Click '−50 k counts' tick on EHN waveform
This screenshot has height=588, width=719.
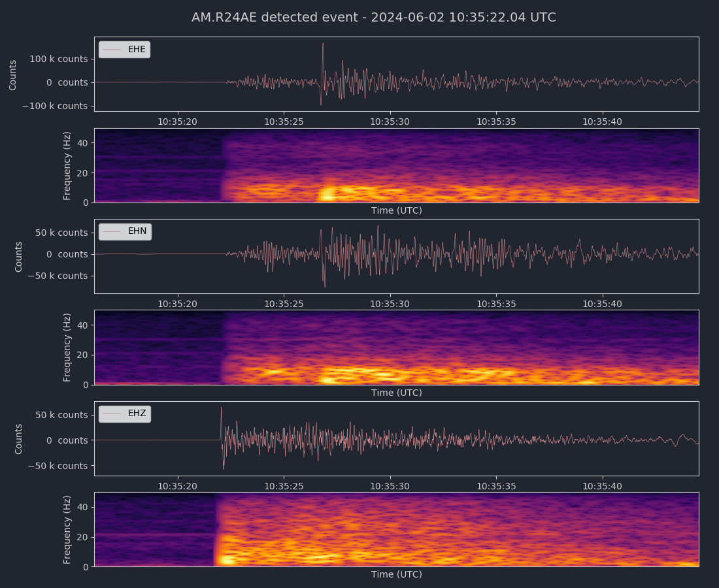58,276
